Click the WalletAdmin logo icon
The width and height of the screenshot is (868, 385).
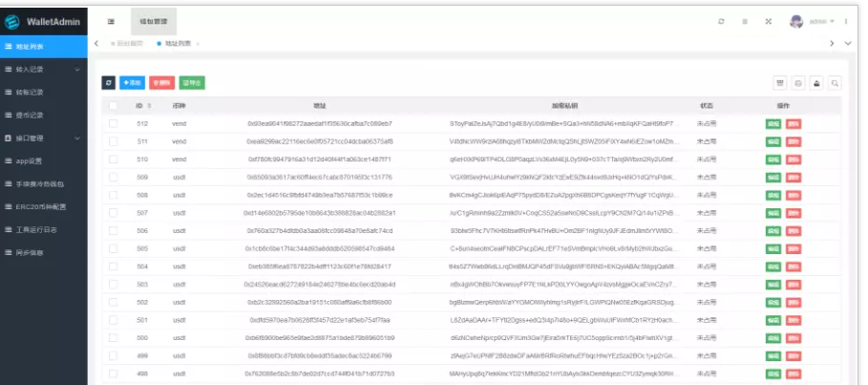pyautogui.click(x=12, y=22)
